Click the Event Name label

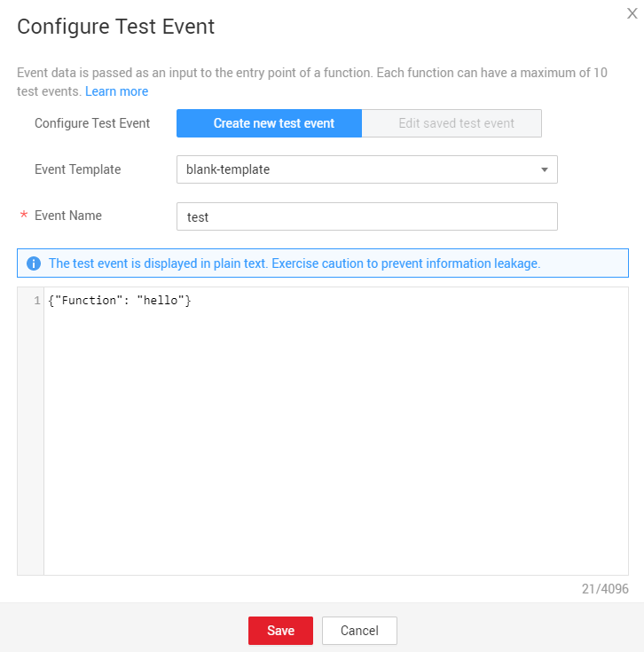[x=68, y=216]
